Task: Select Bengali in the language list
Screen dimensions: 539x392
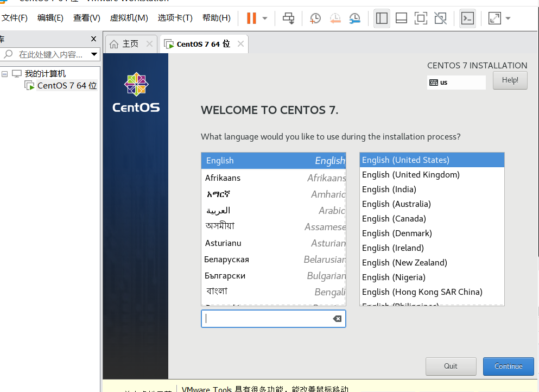Action: point(273,292)
